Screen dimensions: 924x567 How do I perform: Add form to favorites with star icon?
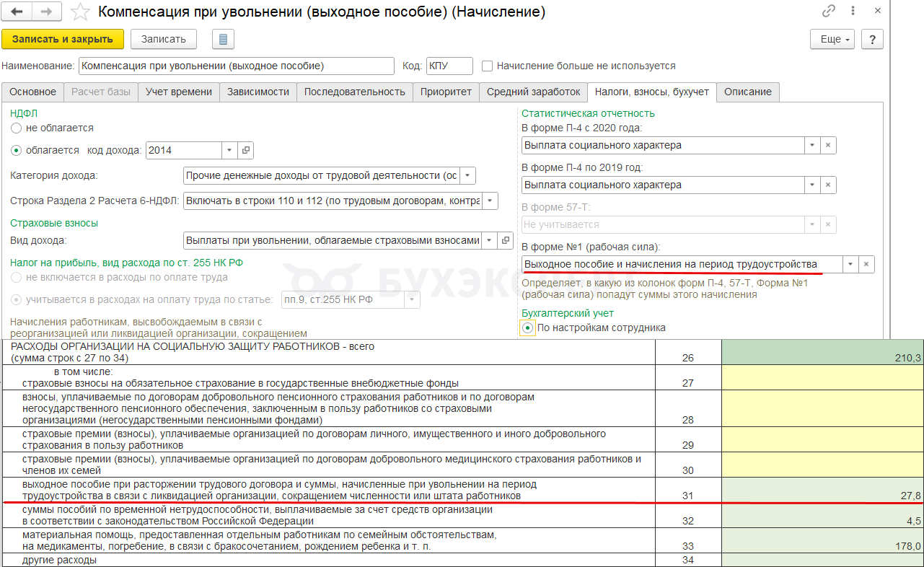coord(82,12)
